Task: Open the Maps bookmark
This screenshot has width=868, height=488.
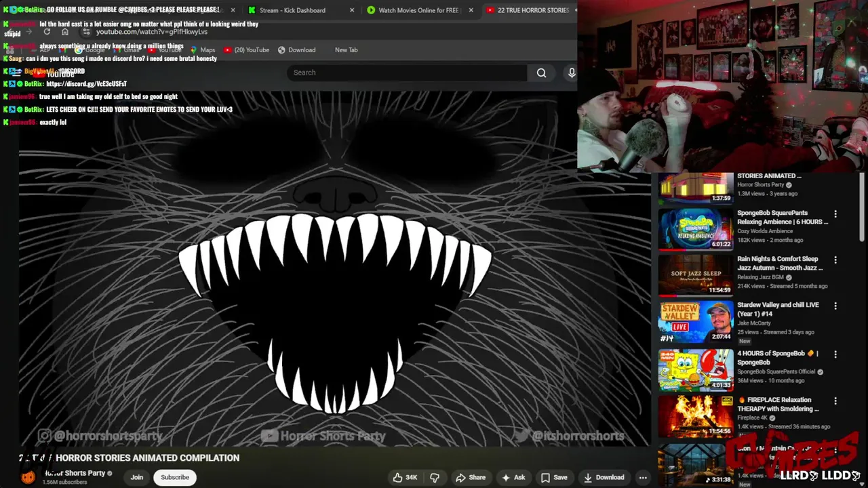Action: (x=203, y=49)
